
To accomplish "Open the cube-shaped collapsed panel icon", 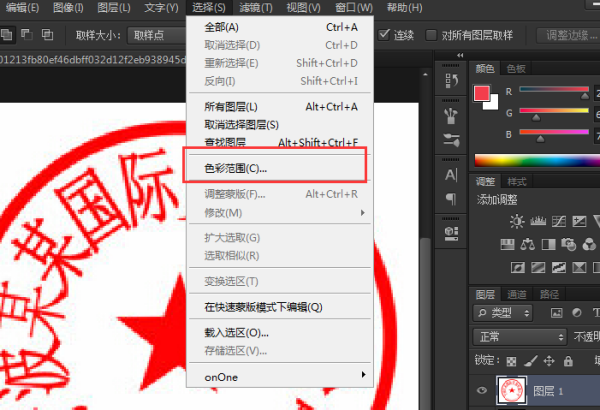I will tap(452, 233).
